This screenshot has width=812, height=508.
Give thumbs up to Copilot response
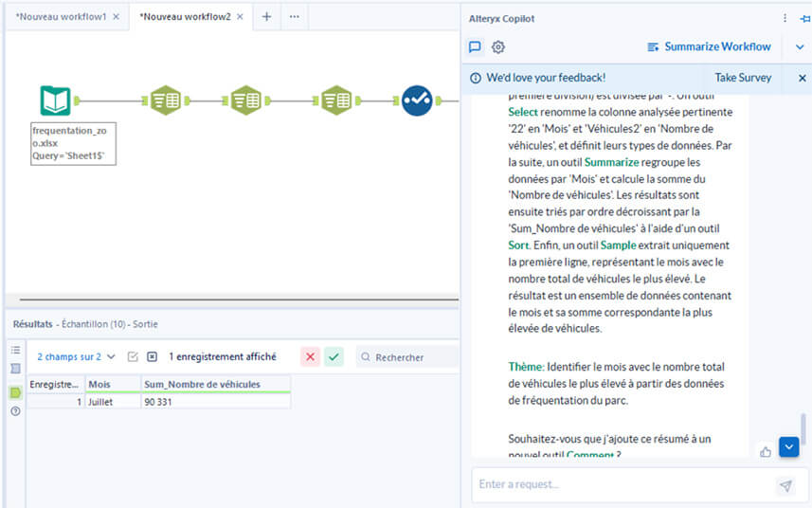pos(766,452)
